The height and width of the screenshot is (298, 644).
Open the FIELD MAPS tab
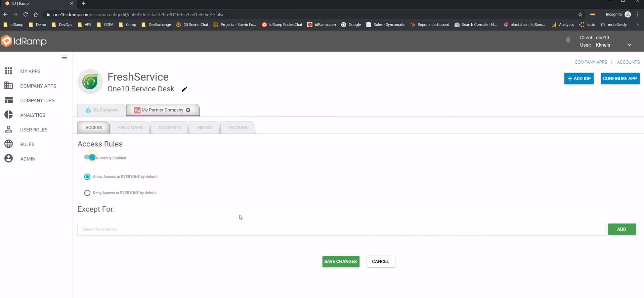(x=130, y=128)
